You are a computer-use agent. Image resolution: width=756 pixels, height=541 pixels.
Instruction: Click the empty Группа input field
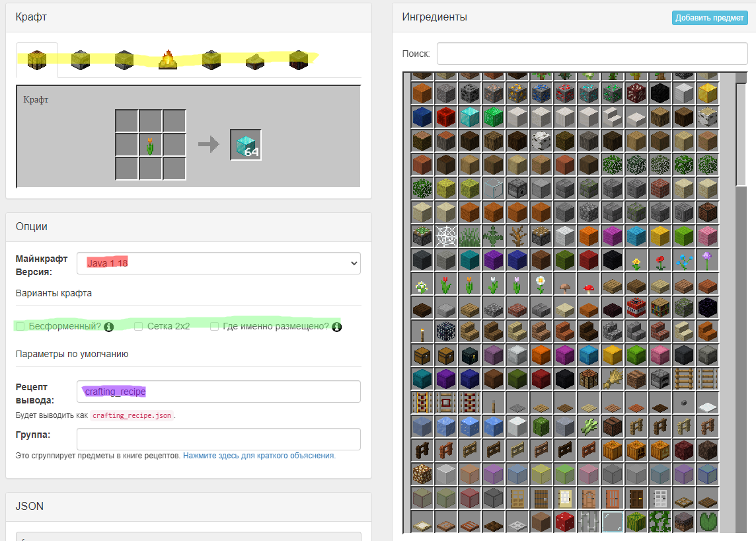pos(219,439)
